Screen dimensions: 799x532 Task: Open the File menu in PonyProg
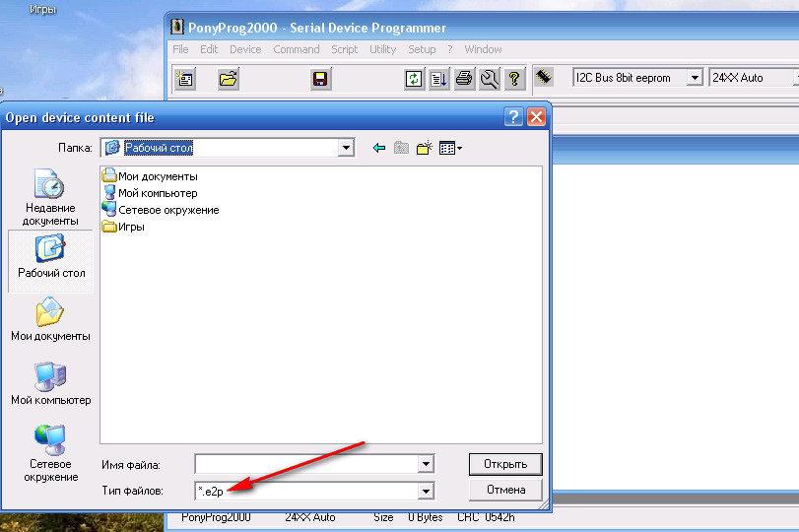(x=180, y=49)
